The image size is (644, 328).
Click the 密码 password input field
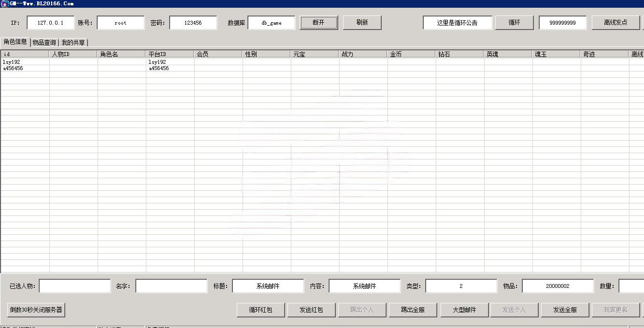pyautogui.click(x=193, y=22)
